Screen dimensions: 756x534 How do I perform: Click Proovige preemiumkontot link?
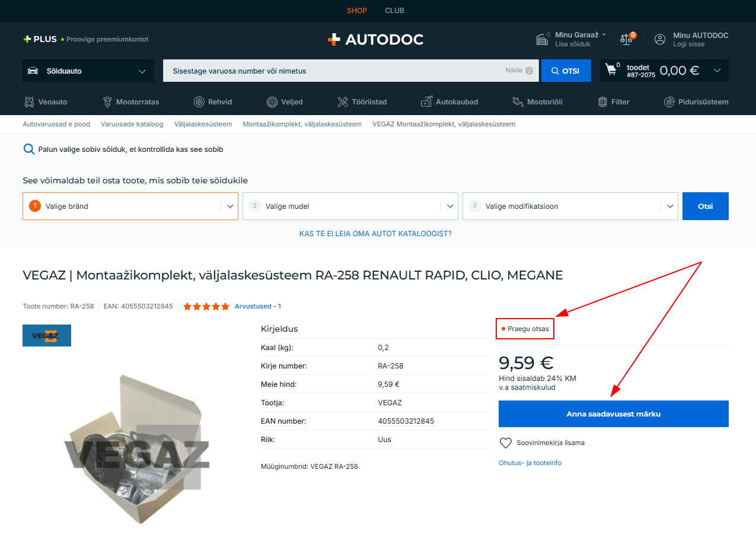tap(107, 39)
